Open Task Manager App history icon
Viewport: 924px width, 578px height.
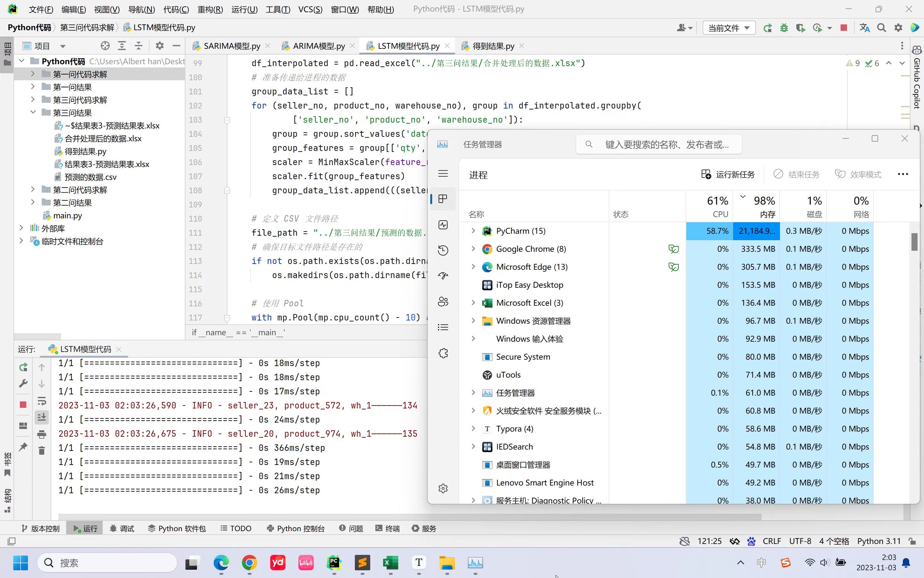(x=443, y=250)
